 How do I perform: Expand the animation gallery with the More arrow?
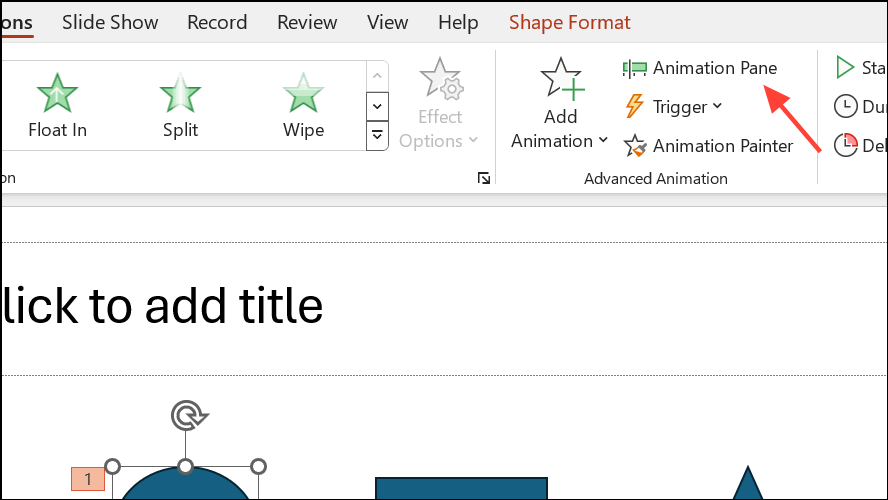(377, 136)
